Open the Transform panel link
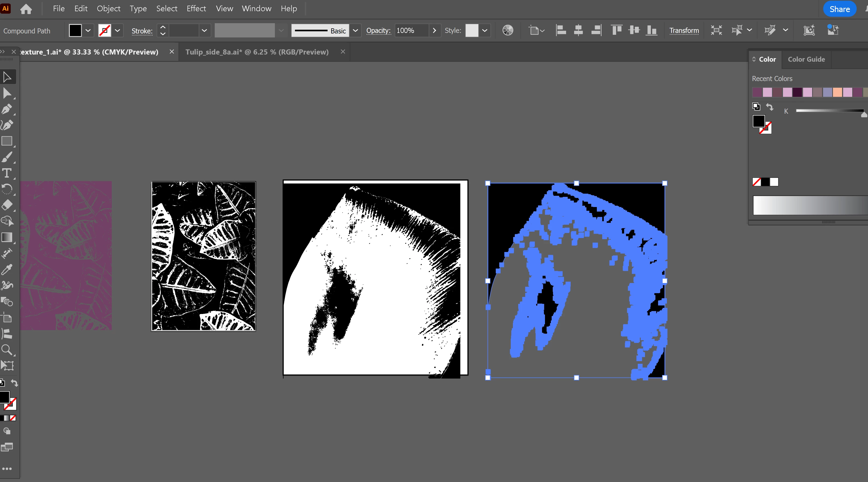The width and height of the screenshot is (868, 482). [684, 31]
